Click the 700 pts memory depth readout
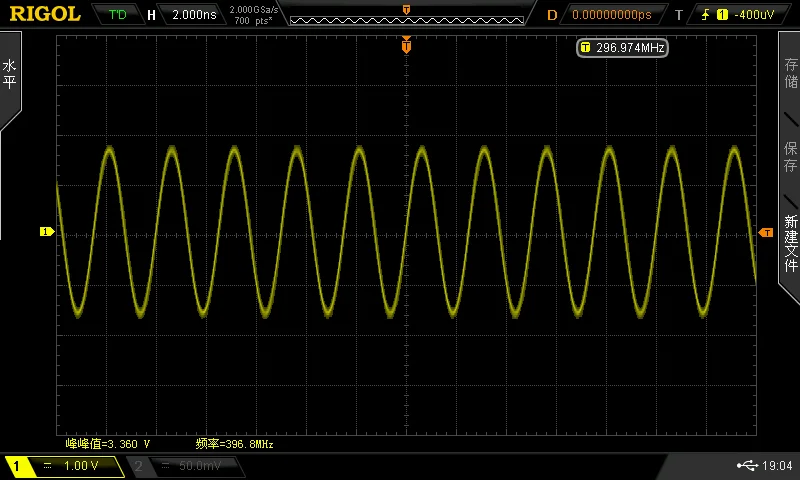800x480 pixels. click(x=254, y=20)
